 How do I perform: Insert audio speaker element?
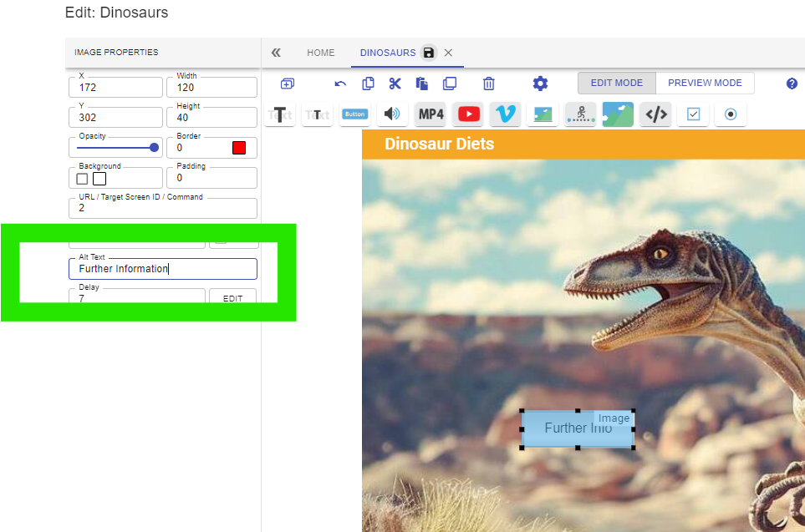[392, 114]
